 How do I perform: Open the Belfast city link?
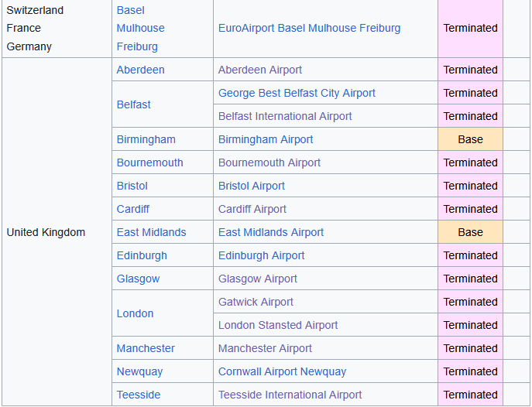point(133,104)
